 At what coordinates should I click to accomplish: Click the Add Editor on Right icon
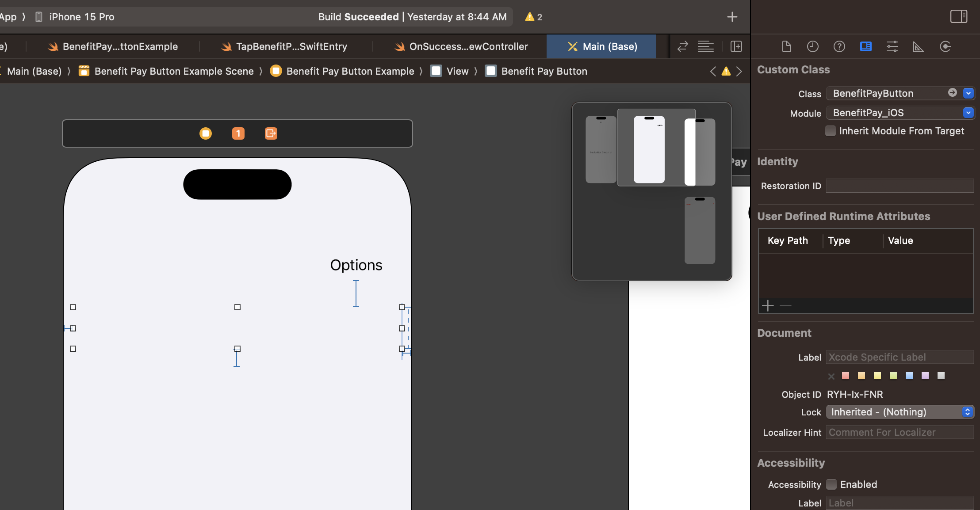click(x=736, y=46)
